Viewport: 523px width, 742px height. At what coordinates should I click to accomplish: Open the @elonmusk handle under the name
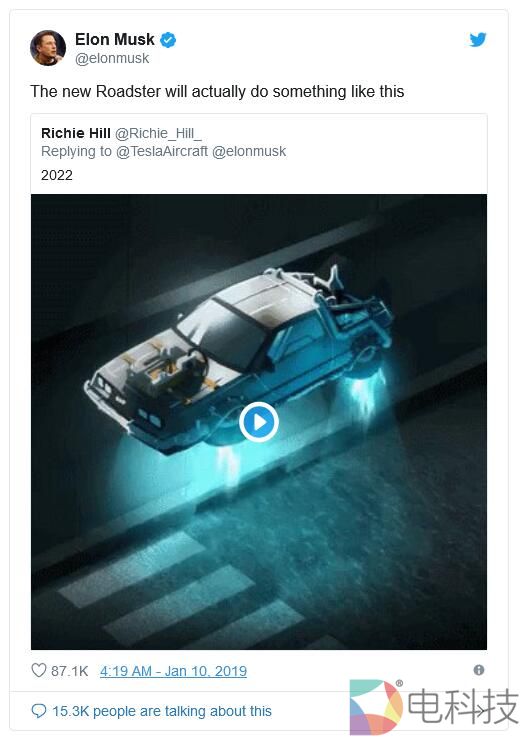(112, 59)
